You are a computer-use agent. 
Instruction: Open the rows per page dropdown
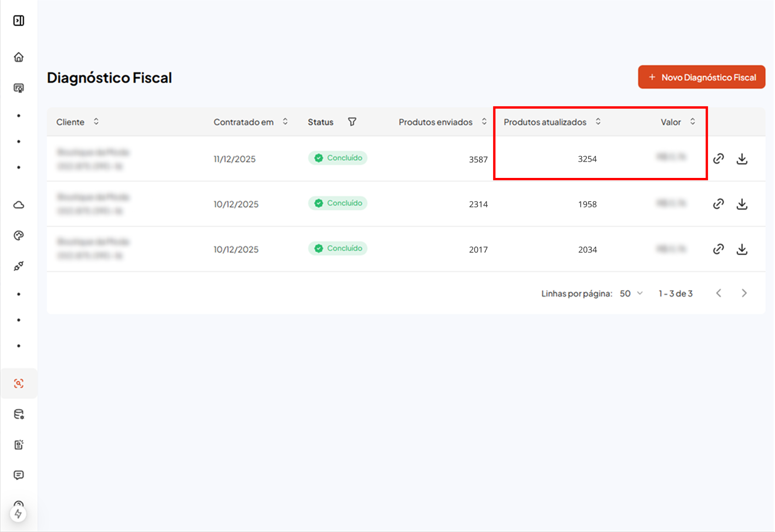click(631, 293)
